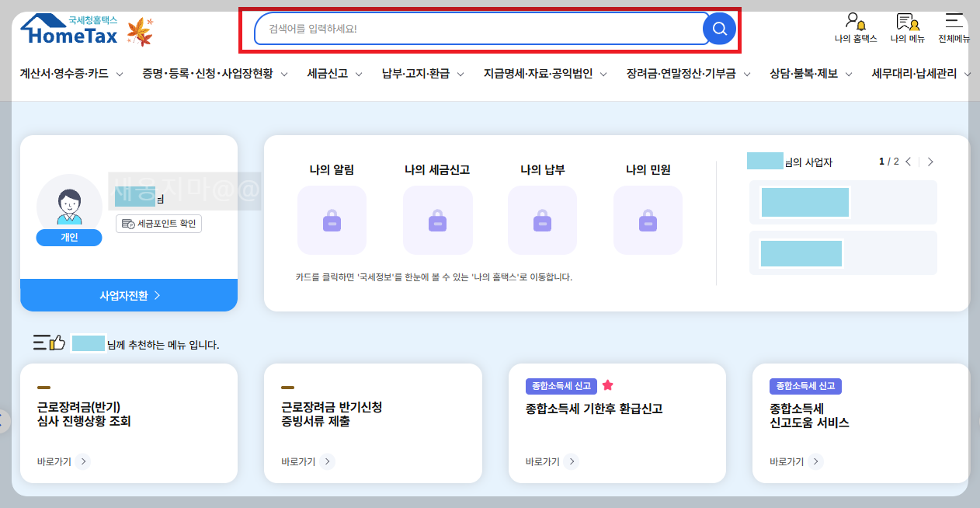The height and width of the screenshot is (508, 980).
Task: Expand 증명·등록·신청·사업장현황 menu
Action: point(215,74)
